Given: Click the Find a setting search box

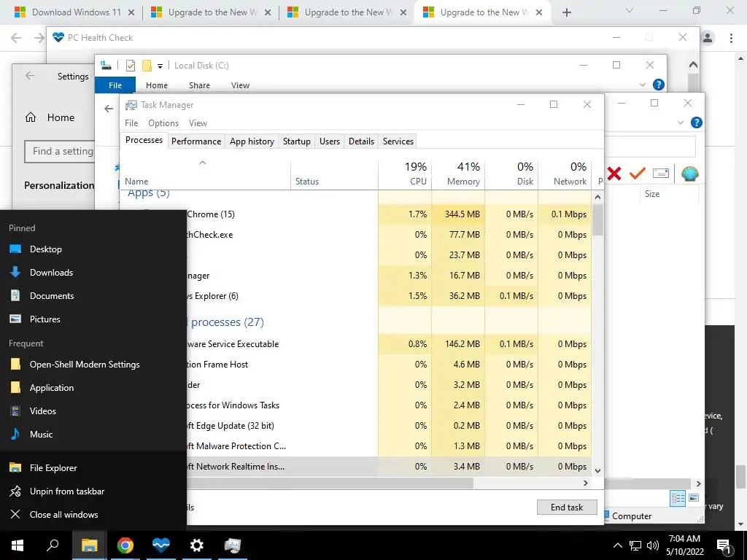Looking at the screenshot, I should point(60,152).
